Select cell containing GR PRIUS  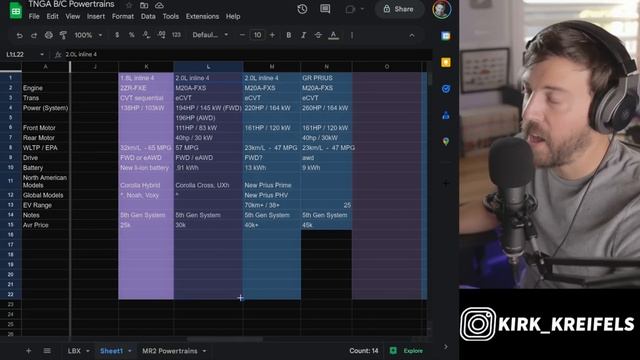click(326, 78)
